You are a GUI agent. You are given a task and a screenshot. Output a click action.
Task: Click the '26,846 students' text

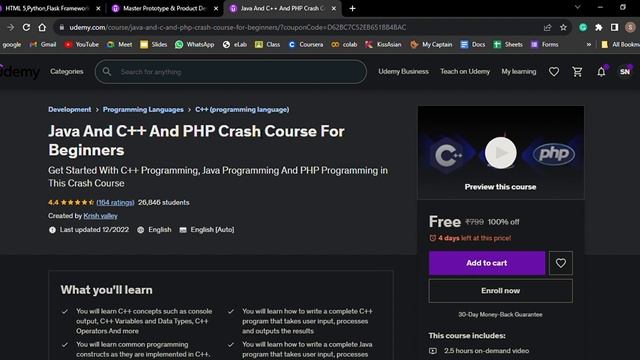coord(164,202)
